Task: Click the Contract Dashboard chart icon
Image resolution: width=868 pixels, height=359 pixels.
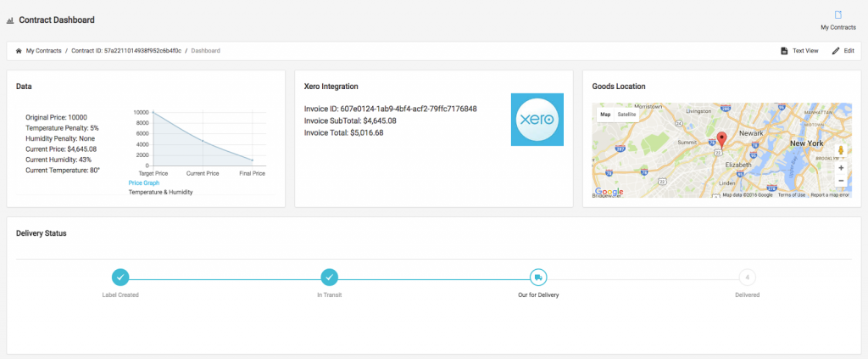Action: (x=9, y=20)
